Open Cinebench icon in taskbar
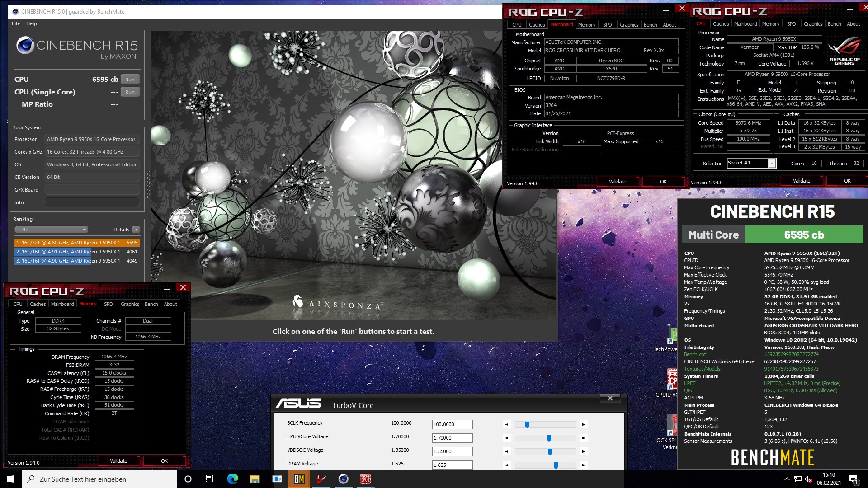The image size is (868, 488). [x=343, y=479]
